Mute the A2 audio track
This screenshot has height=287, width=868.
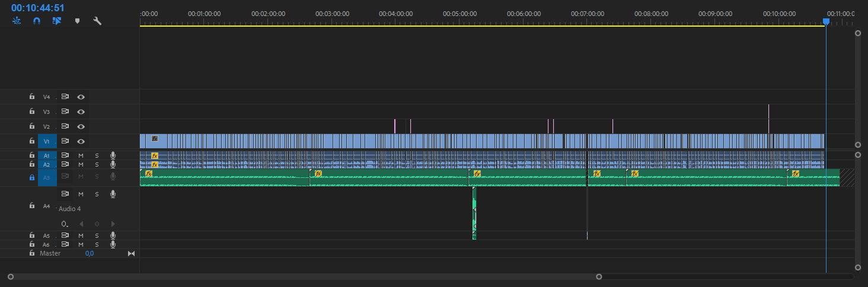pyautogui.click(x=81, y=164)
